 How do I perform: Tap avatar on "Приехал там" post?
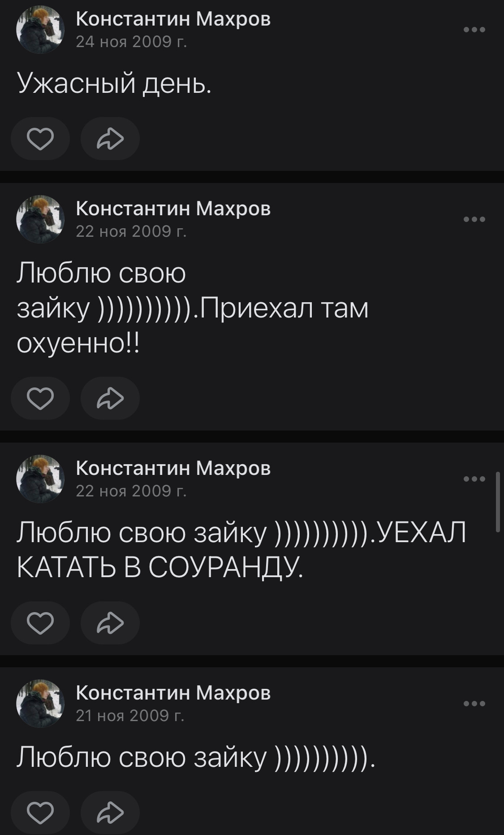point(40,219)
